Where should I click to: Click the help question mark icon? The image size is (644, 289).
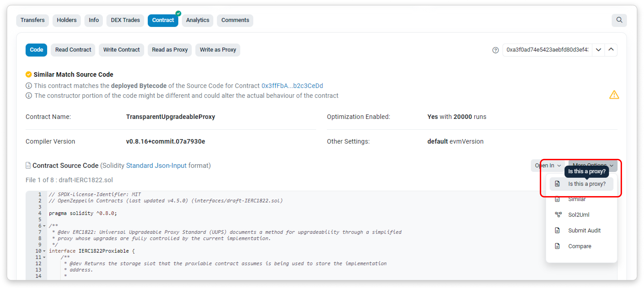495,50
